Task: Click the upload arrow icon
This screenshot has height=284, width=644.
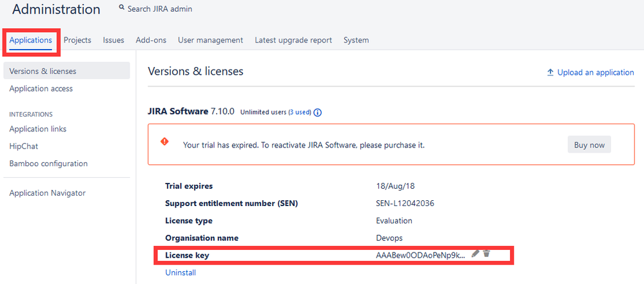Action: (x=551, y=73)
